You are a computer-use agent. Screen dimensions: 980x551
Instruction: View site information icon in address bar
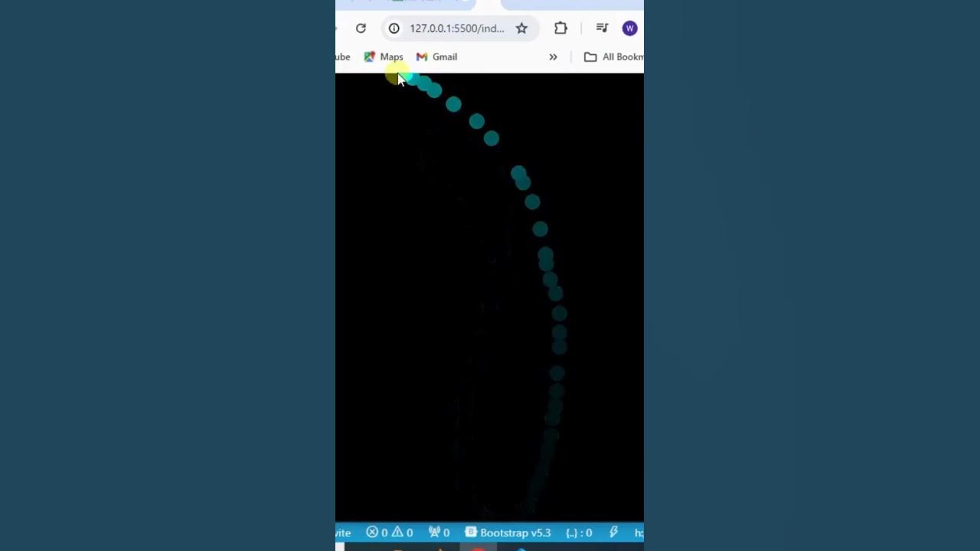pyautogui.click(x=394, y=28)
